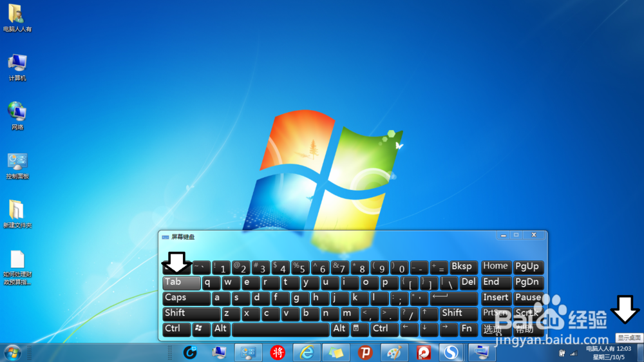Toggle the Caps lock key

[187, 298]
